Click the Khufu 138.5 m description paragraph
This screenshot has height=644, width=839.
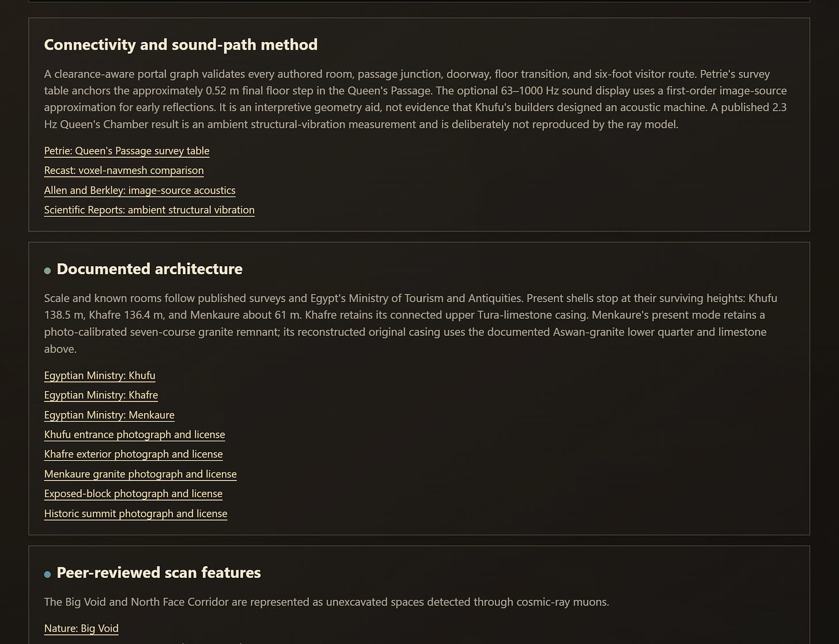411,323
